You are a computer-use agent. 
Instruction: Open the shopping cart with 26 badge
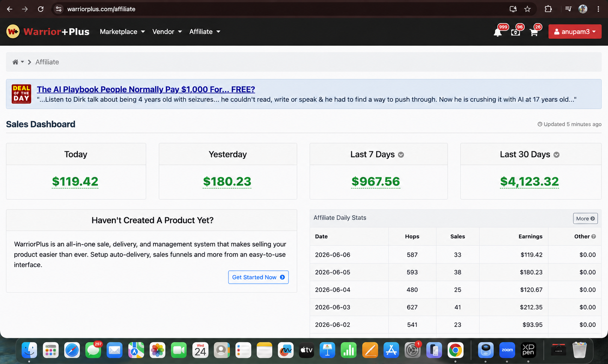pyautogui.click(x=534, y=32)
